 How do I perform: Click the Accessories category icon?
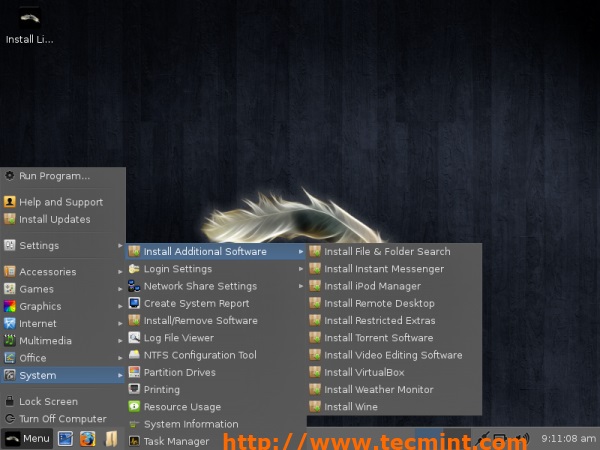(10, 271)
